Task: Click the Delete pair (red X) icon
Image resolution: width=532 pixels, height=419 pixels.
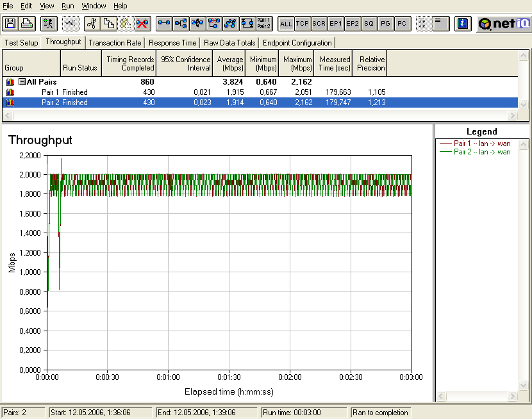Action: tap(142, 24)
